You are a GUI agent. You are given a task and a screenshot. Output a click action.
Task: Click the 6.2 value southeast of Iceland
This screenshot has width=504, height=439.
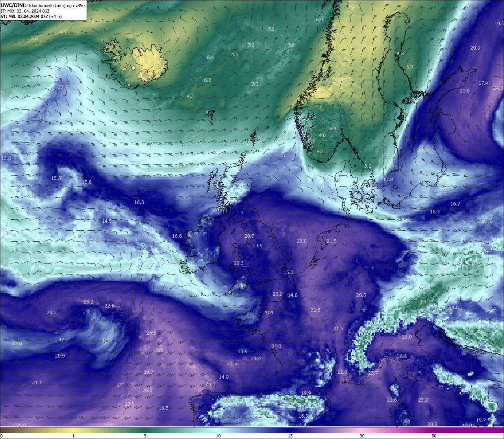(x=208, y=80)
